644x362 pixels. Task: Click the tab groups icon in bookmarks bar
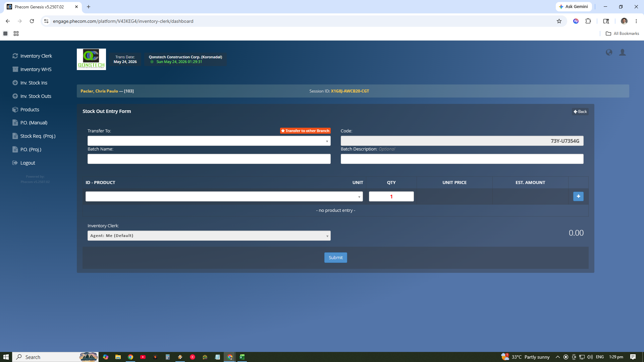(x=5, y=34)
